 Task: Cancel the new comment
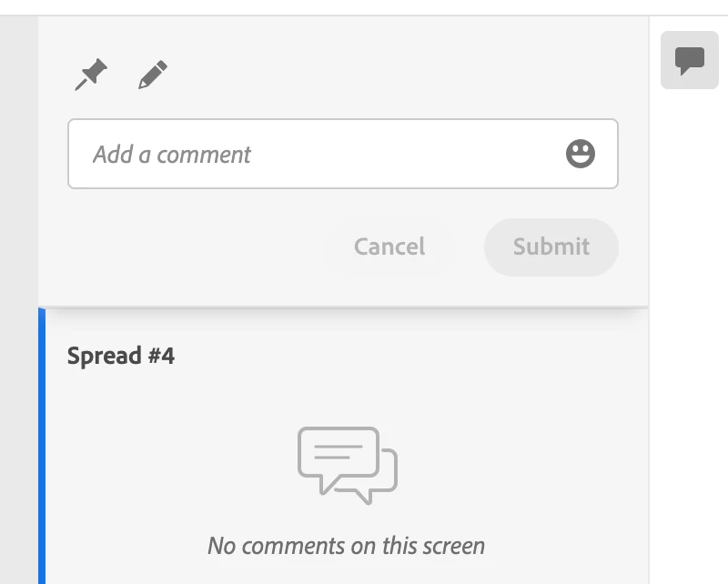pyautogui.click(x=389, y=247)
